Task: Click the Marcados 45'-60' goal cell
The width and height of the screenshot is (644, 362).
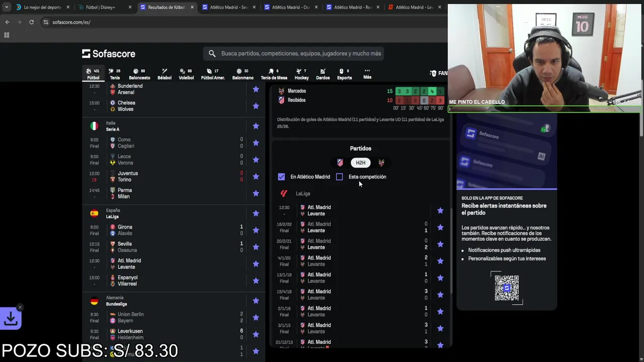Action: pos(424,91)
